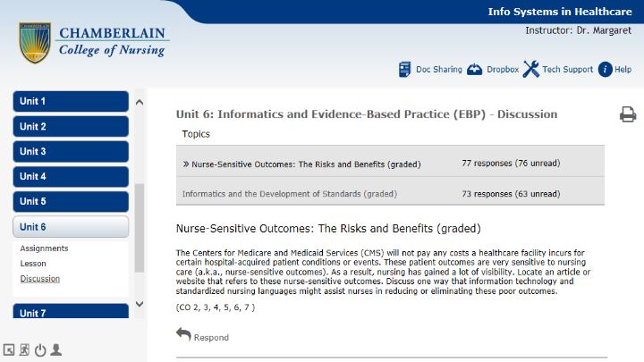This screenshot has width=644, height=362.
Task: Select Informatics and the Development of Standards topic
Action: pyautogui.click(x=290, y=194)
